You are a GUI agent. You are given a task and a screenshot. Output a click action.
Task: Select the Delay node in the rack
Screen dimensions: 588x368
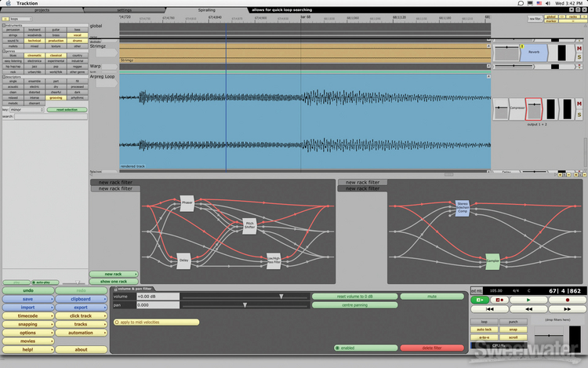click(x=183, y=261)
